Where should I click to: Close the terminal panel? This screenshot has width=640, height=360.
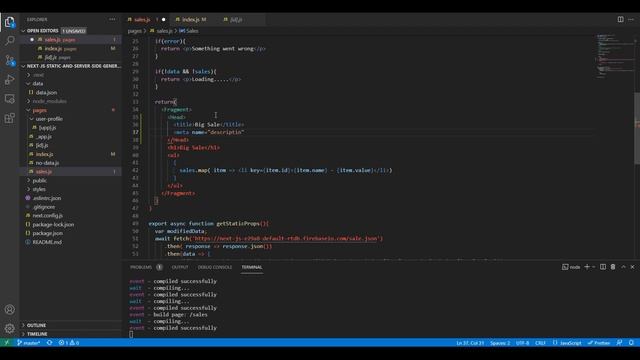633,267
